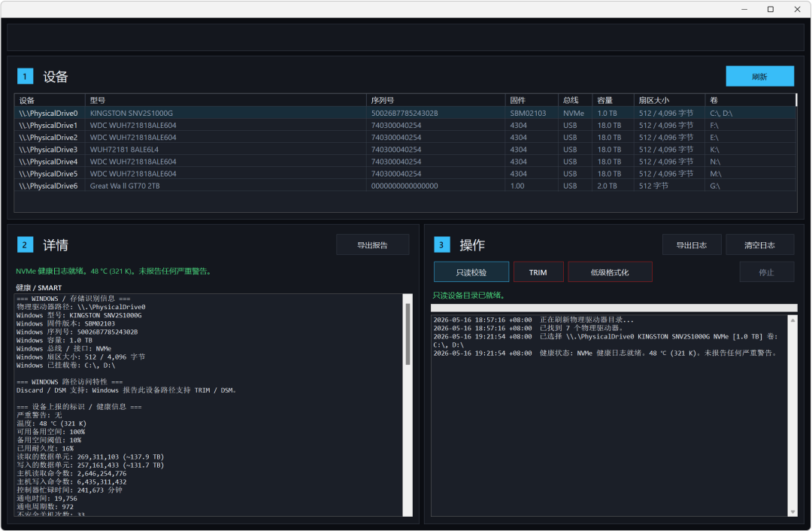Choose 低级格式化 low-level format
The height and width of the screenshot is (531, 812).
point(610,272)
